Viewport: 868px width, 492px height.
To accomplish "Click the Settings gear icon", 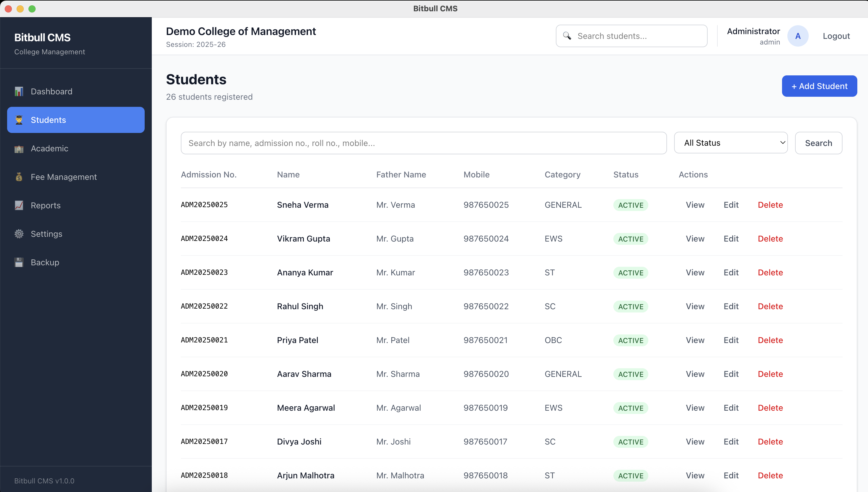I will point(19,234).
